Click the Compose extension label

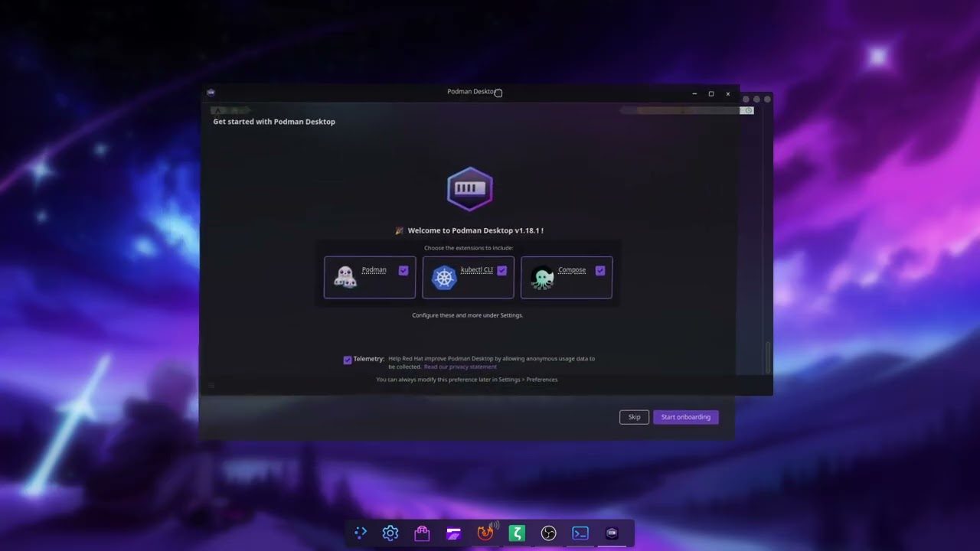point(572,269)
